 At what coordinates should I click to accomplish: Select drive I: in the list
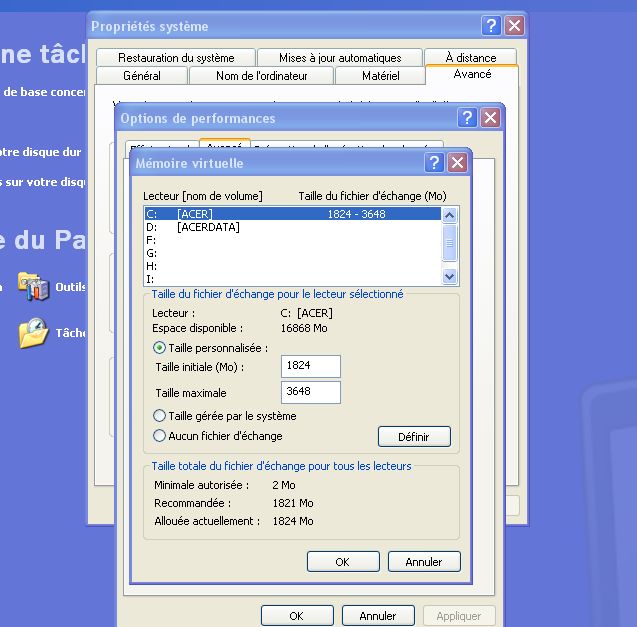pos(293,279)
